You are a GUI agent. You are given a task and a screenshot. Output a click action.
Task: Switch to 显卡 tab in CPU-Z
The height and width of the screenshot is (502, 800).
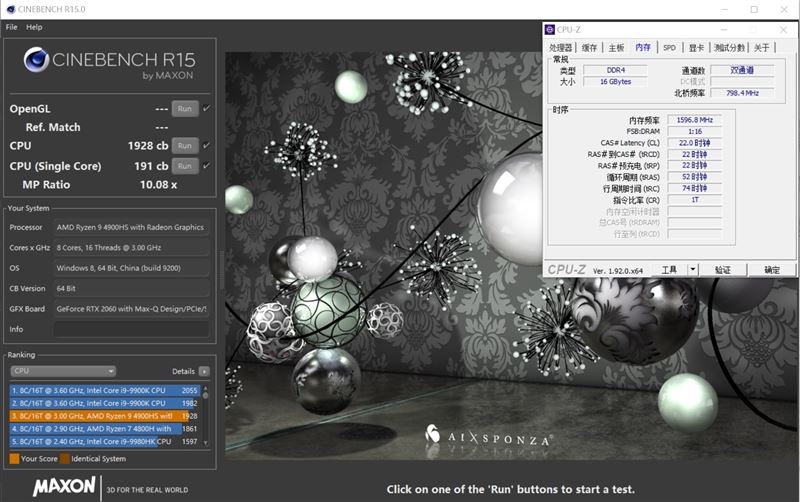[x=696, y=47]
